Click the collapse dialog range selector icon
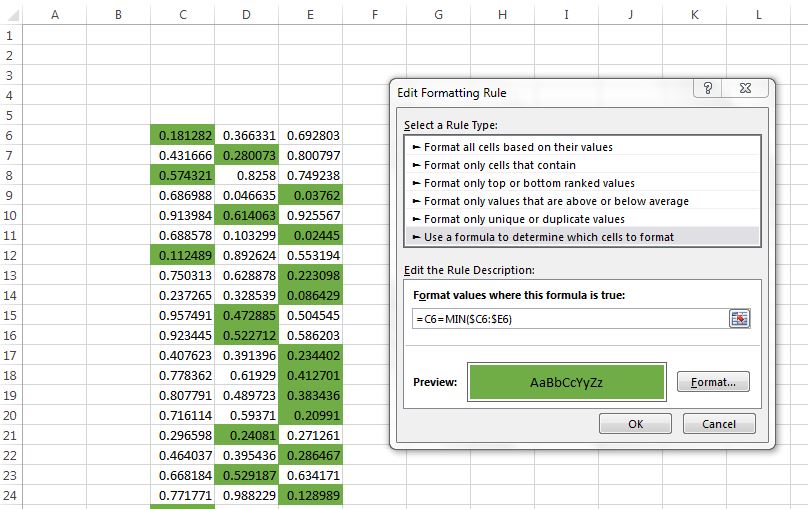The height and width of the screenshot is (509, 808). tap(739, 319)
